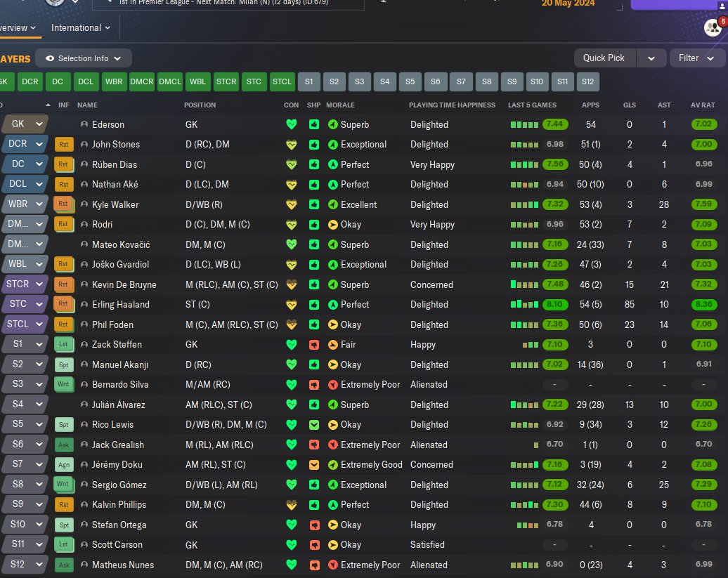This screenshot has width=728, height=578.
Task: Open the Filter dropdown
Action: pos(696,58)
